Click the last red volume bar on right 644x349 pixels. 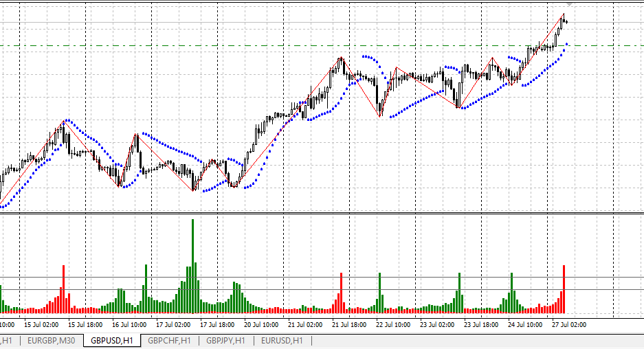564,289
